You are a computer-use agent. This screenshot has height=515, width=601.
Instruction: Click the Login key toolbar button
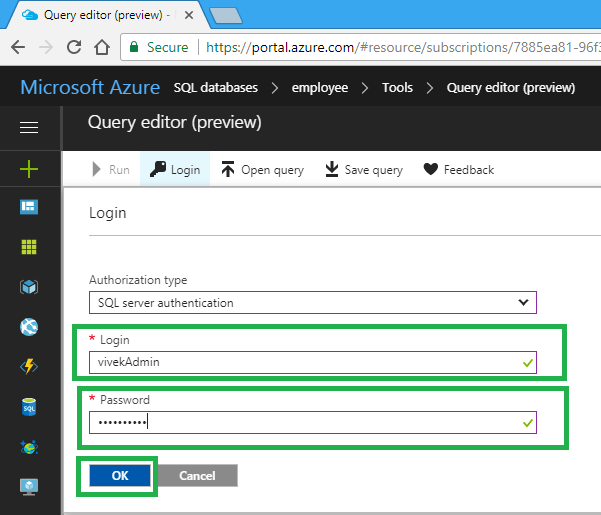tap(175, 169)
